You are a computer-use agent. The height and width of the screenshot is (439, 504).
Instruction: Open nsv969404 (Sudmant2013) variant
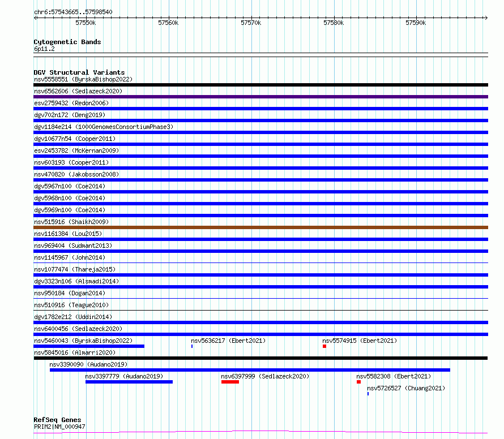point(73,246)
